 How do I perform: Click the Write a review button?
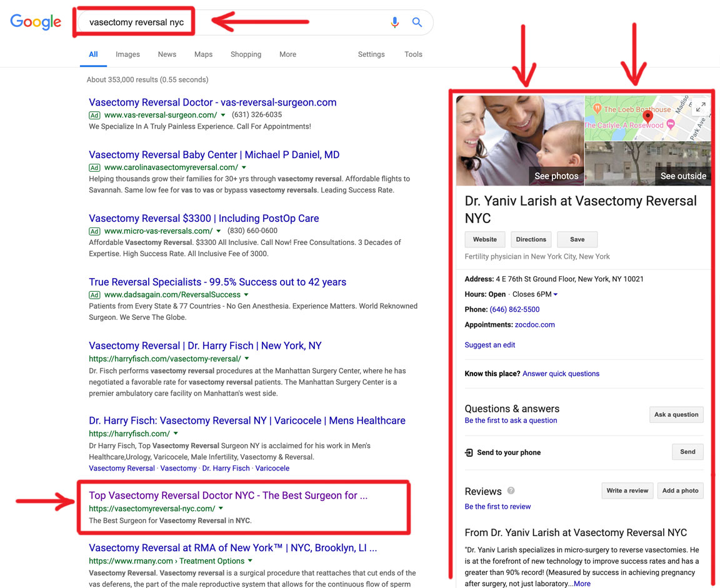pyautogui.click(x=627, y=491)
